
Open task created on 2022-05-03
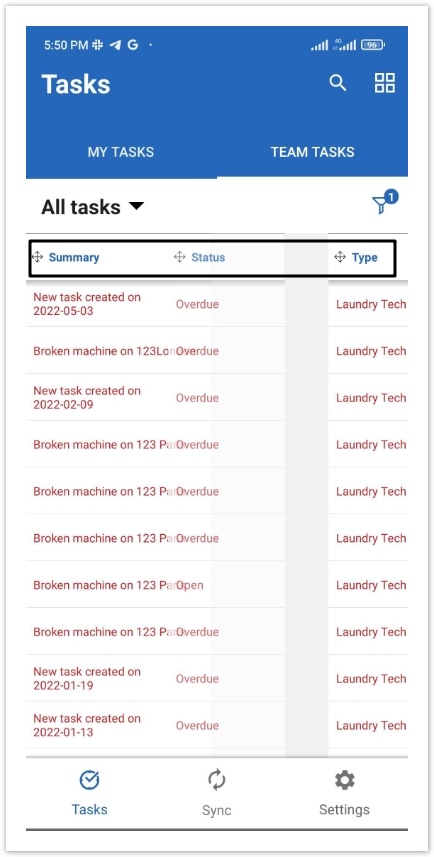[217, 304]
